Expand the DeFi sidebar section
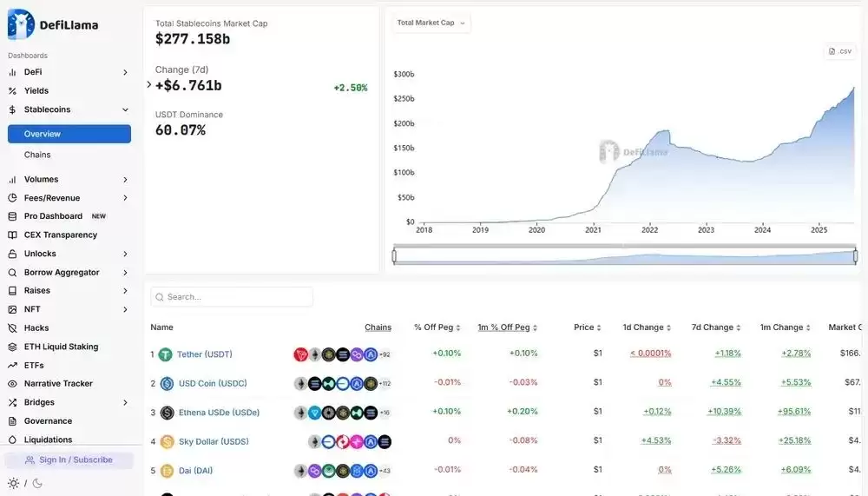This screenshot has width=868, height=496. [x=125, y=72]
